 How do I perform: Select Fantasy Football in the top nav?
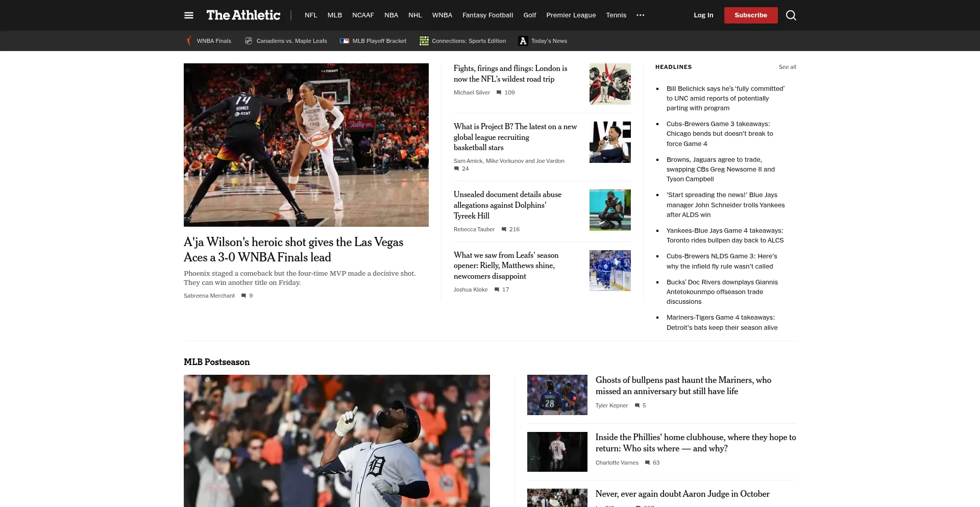click(x=487, y=15)
